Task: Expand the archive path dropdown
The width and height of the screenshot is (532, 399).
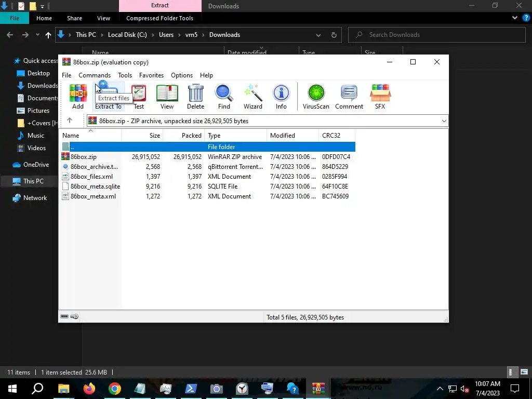Action: [444, 121]
